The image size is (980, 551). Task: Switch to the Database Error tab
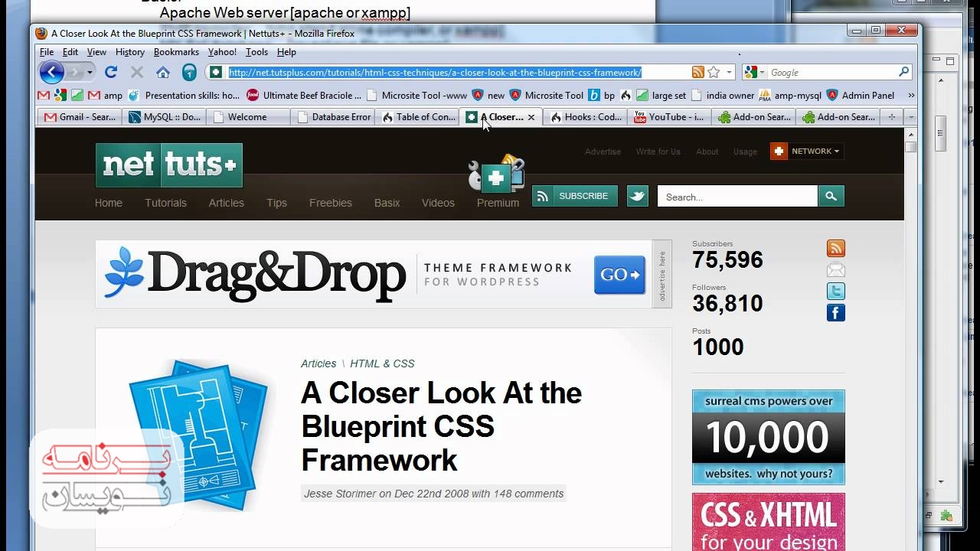(x=332, y=117)
